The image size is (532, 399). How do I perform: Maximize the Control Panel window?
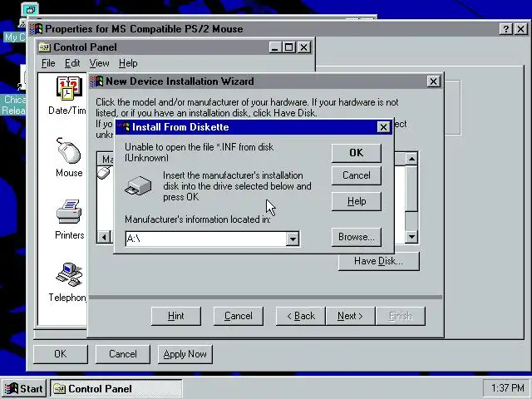[x=288, y=47]
